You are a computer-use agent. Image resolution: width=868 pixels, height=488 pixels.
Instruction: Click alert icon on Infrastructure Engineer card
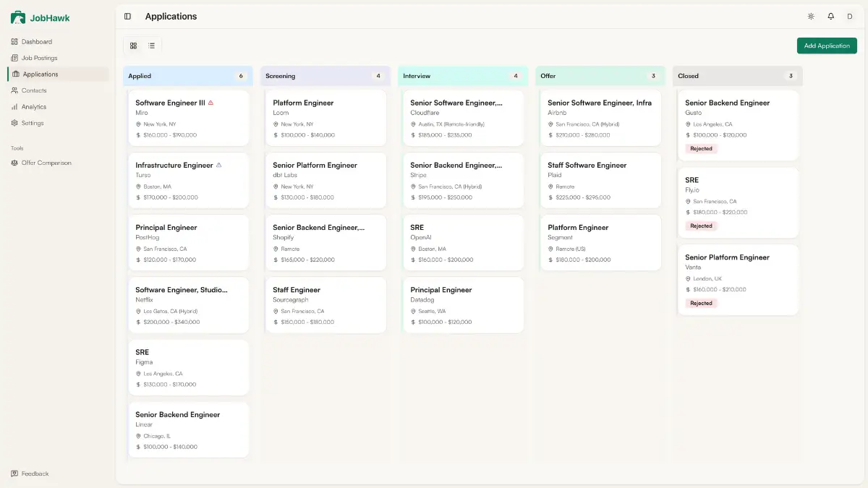coord(219,165)
